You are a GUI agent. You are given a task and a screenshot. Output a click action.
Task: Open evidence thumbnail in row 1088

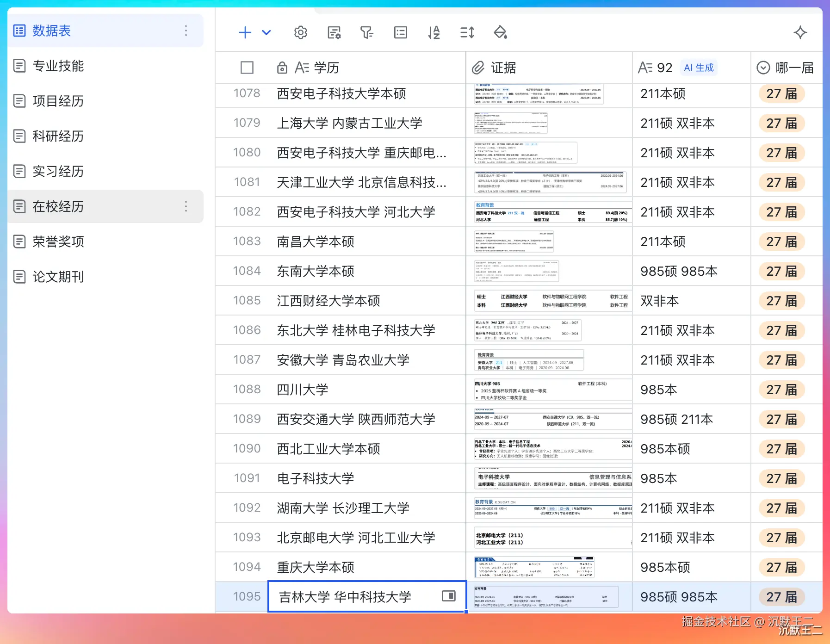coord(552,390)
